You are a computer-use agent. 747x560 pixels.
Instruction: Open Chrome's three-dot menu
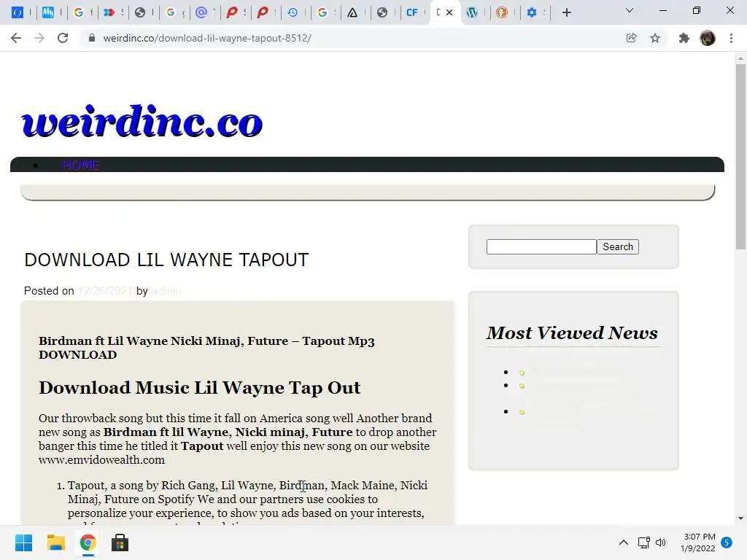[x=731, y=38]
